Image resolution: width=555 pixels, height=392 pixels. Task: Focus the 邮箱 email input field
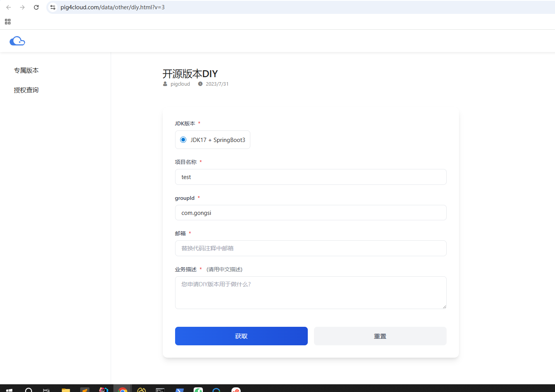[x=311, y=248]
